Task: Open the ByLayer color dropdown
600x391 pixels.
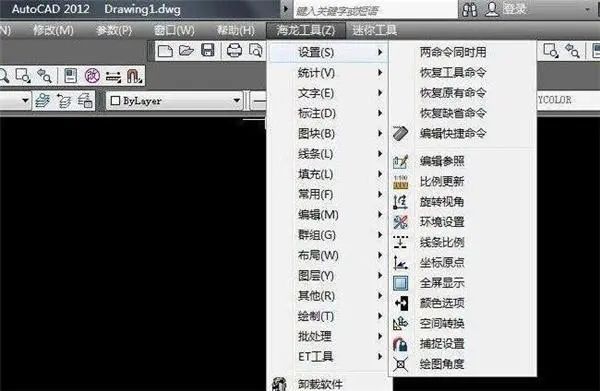Action: [174, 101]
